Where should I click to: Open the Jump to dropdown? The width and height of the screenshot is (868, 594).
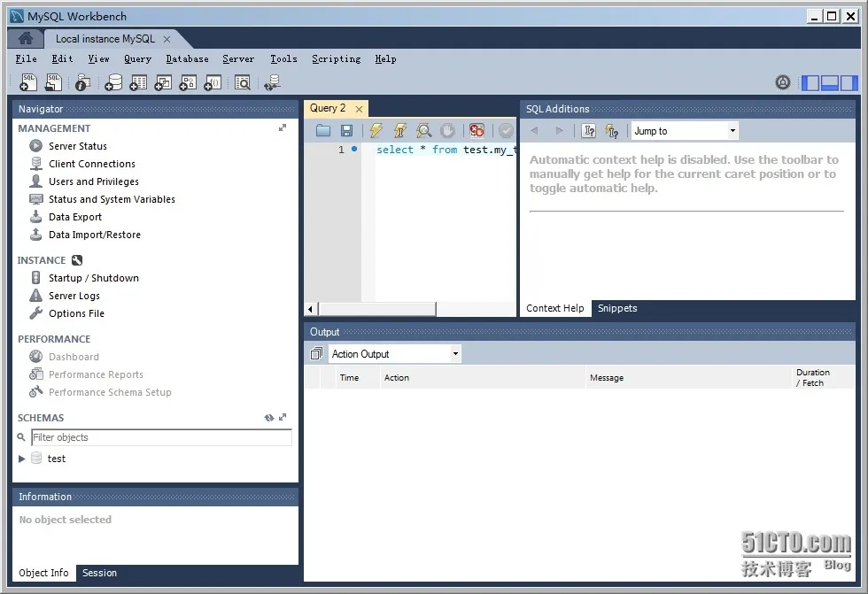click(685, 131)
